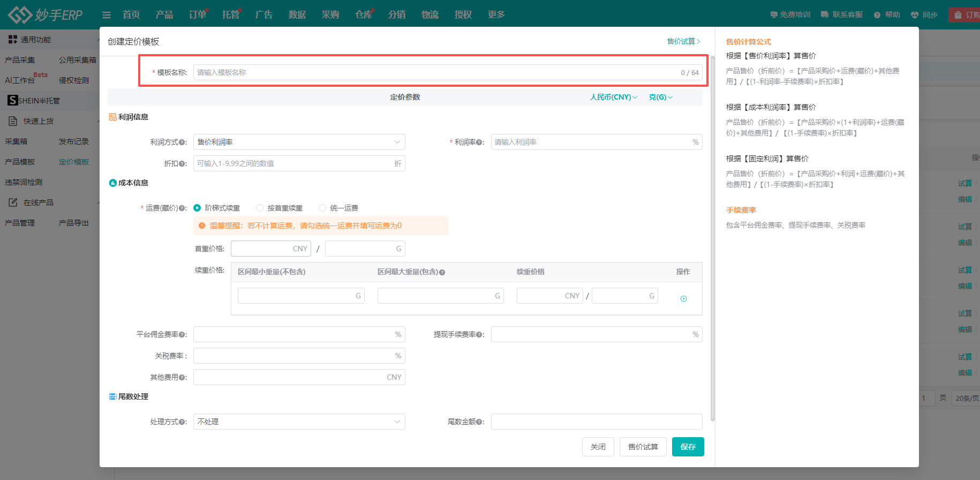
Task: Click the help icon beside 区间最大重量(包含)
Action: click(x=442, y=272)
